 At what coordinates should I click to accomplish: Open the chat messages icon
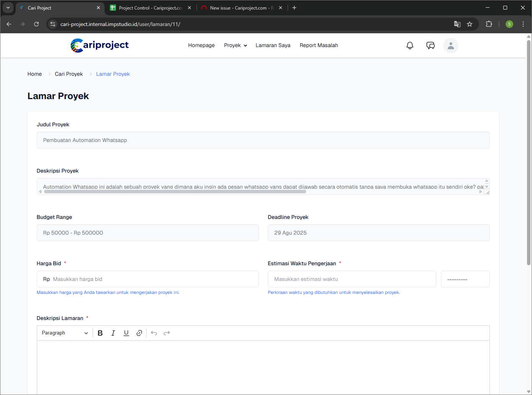(430, 46)
